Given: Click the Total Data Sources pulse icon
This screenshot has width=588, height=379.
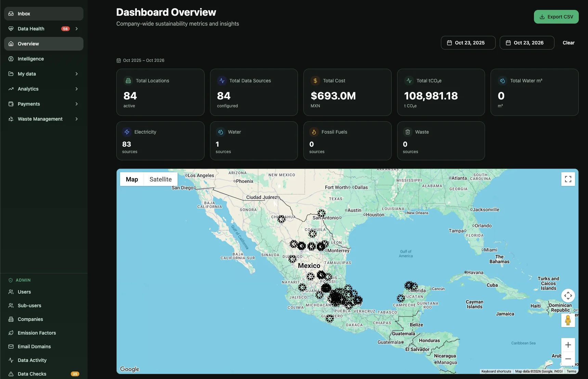Looking at the screenshot, I should point(222,81).
